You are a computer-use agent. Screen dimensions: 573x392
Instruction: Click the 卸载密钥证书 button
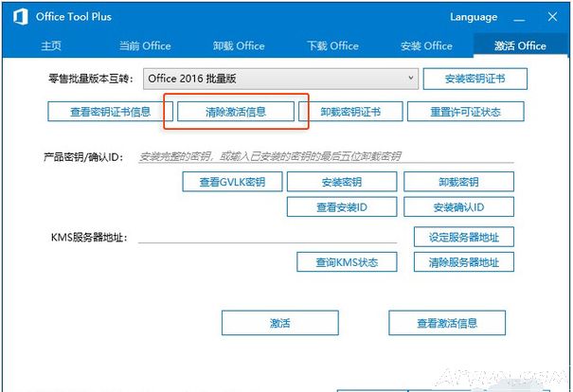click(350, 112)
